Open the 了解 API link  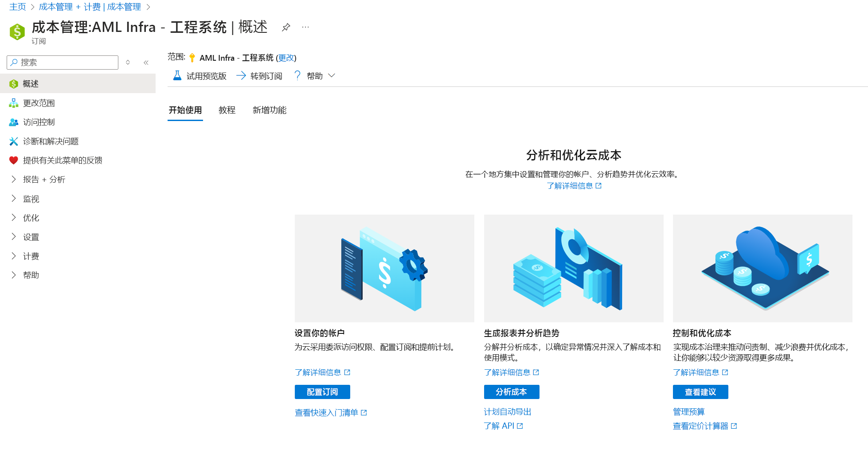tap(499, 426)
